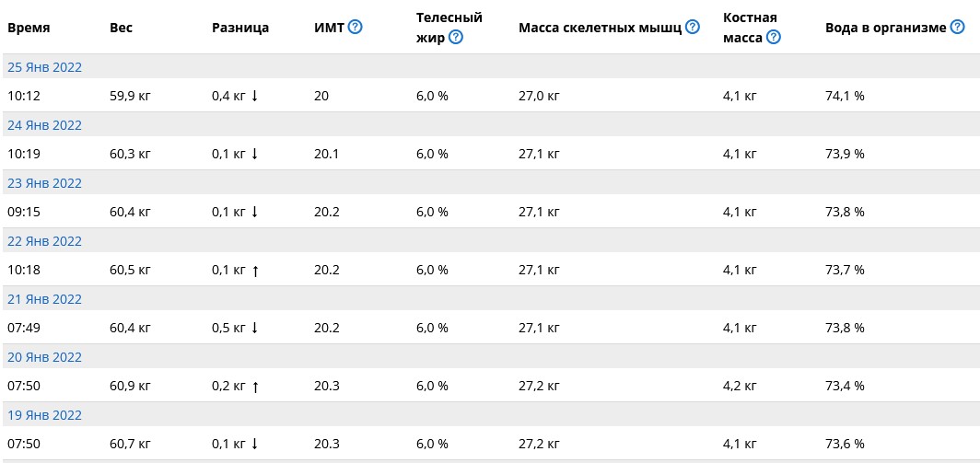Open the 24 Янв 2022 date link
This screenshot has width=980, height=463.
coord(44,125)
